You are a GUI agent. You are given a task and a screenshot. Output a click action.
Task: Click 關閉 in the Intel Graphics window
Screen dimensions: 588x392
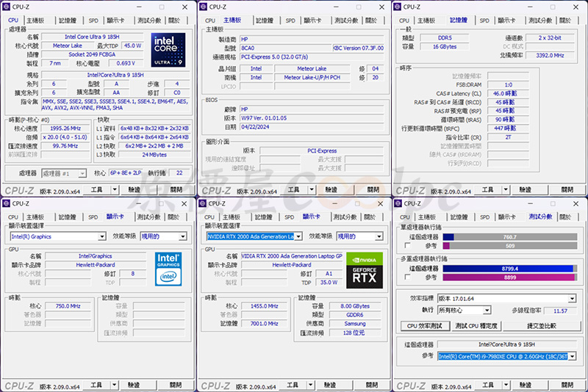pyautogui.click(x=176, y=385)
